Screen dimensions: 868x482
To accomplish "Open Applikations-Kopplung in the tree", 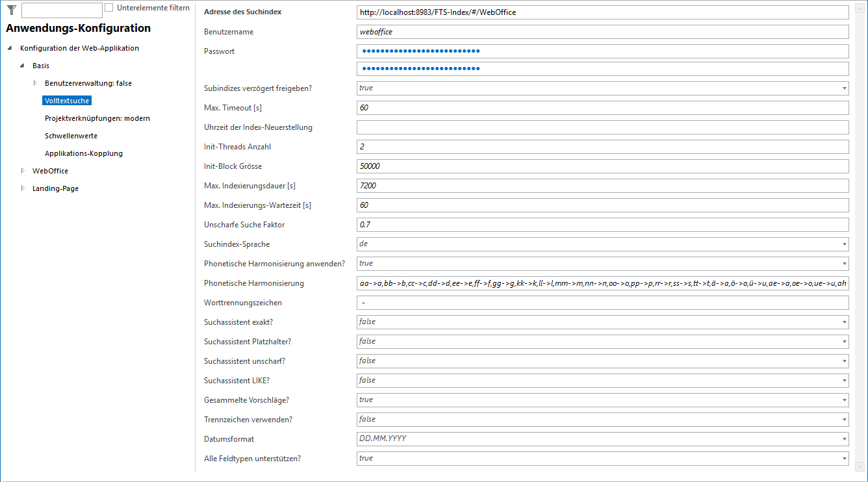I will 84,153.
